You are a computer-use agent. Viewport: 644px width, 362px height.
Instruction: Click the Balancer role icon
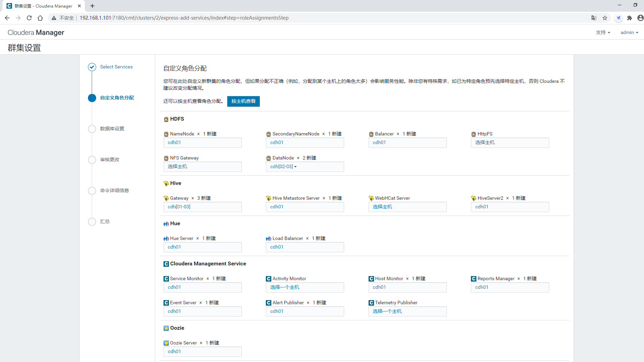(371, 134)
